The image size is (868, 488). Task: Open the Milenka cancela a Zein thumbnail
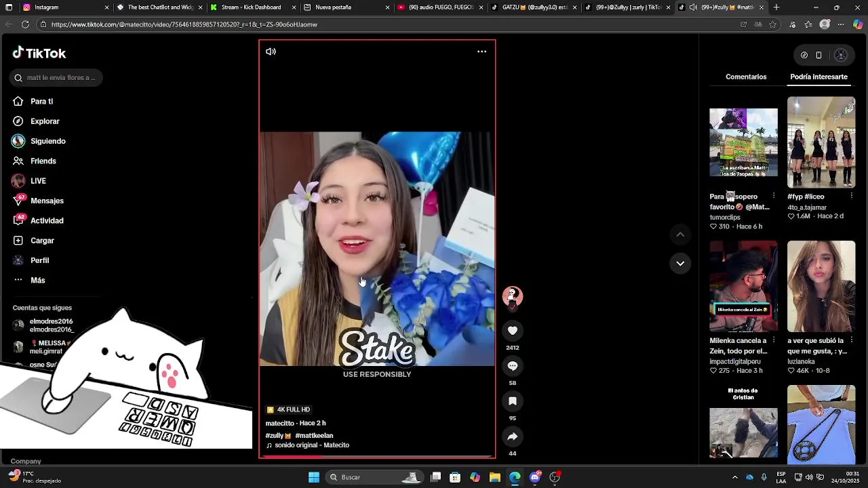[743, 286]
